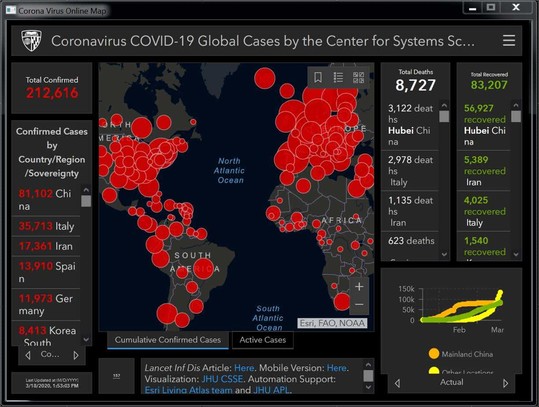Click the orange Mainland China legend dot
539x407 pixels.
(x=434, y=353)
